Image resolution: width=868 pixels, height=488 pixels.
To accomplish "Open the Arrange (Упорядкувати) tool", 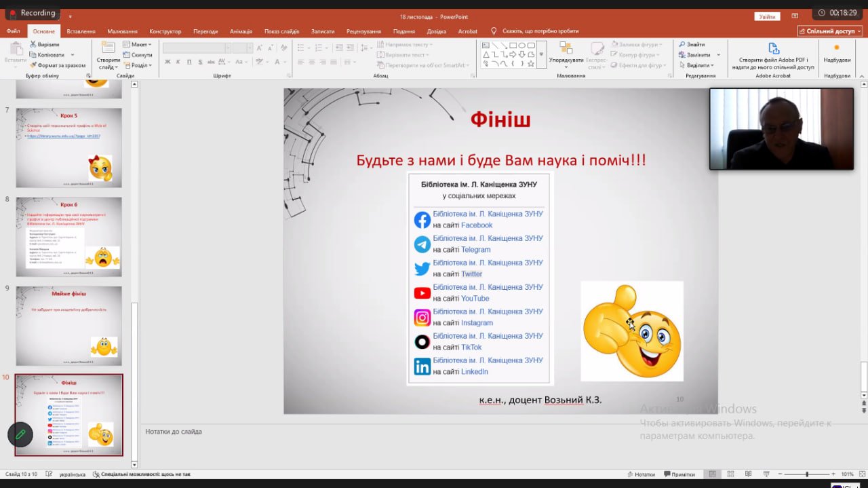I will click(566, 53).
